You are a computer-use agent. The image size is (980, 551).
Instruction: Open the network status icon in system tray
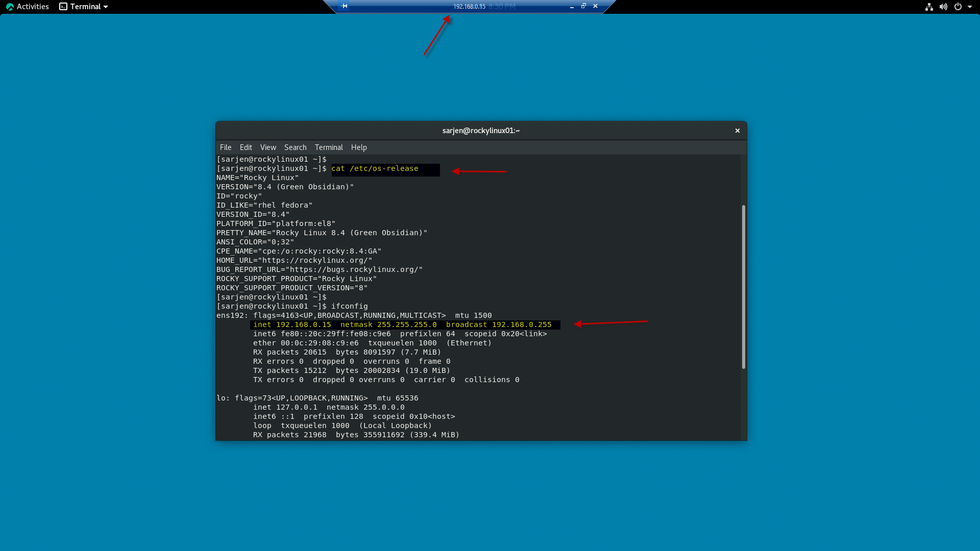pyautogui.click(x=929, y=7)
